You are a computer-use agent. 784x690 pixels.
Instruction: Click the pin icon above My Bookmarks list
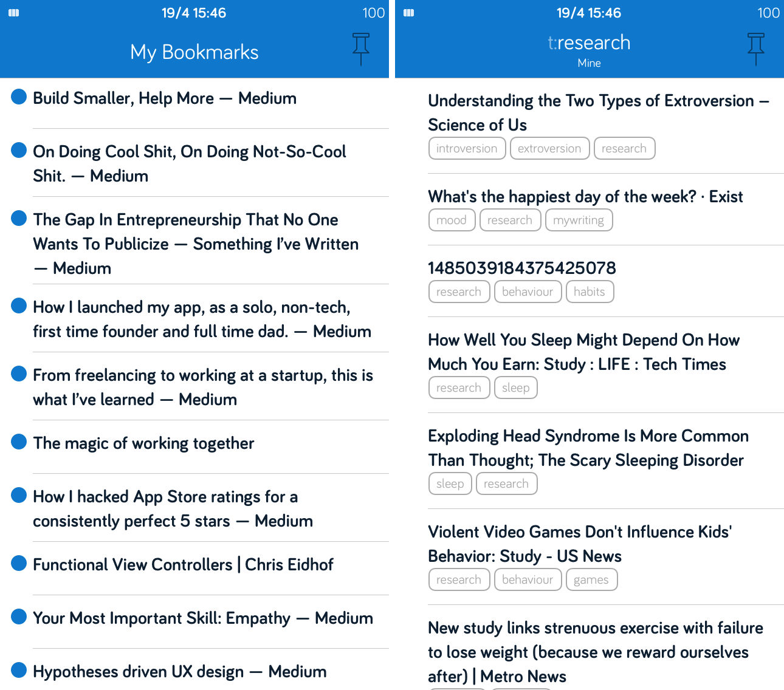tap(360, 49)
